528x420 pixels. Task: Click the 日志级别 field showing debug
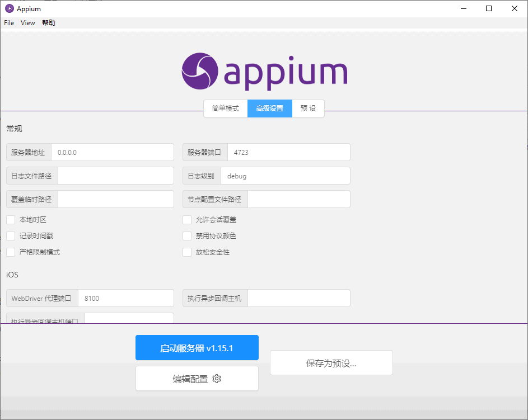tap(286, 176)
